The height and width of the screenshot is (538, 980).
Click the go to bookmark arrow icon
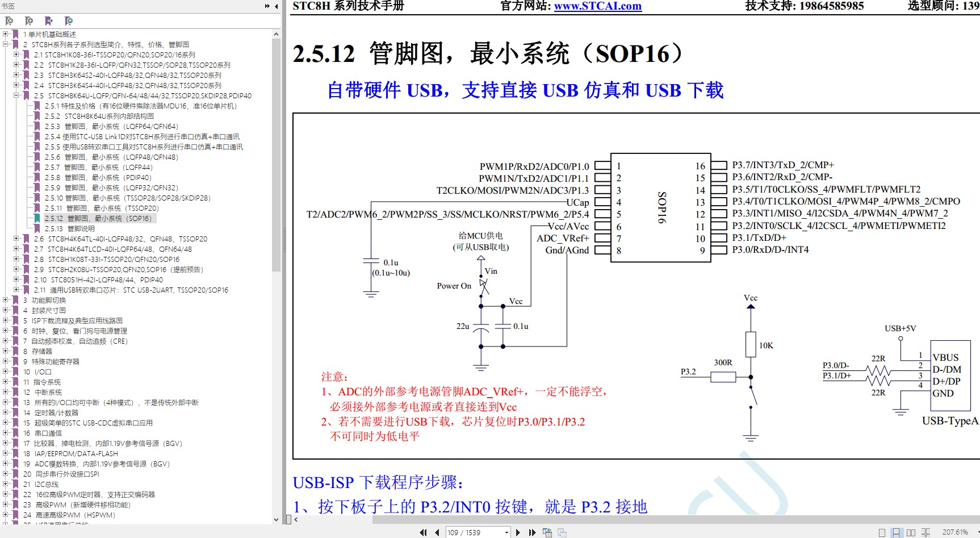[49, 21]
